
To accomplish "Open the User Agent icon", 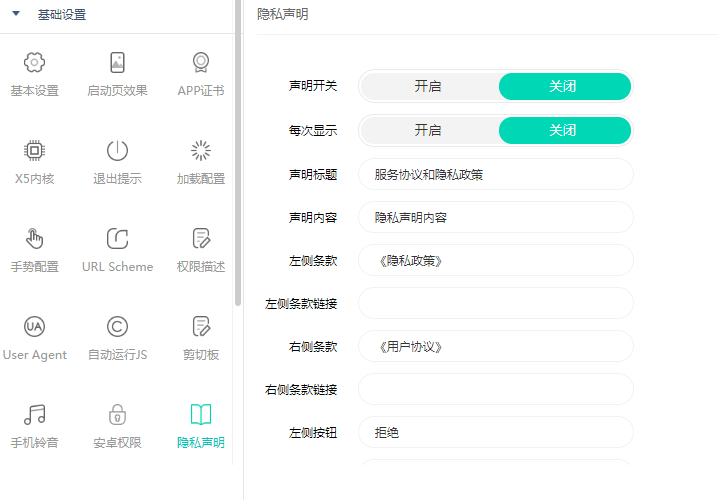I will point(34,326).
